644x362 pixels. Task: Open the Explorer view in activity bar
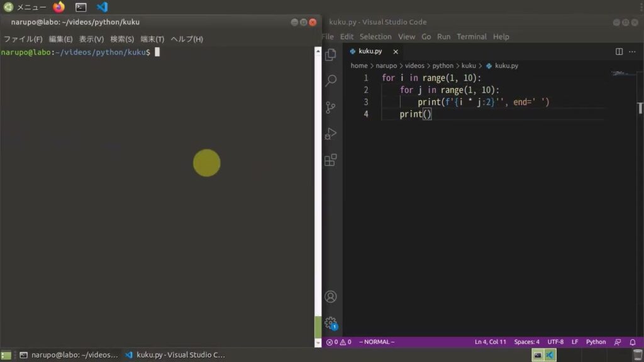pyautogui.click(x=330, y=55)
